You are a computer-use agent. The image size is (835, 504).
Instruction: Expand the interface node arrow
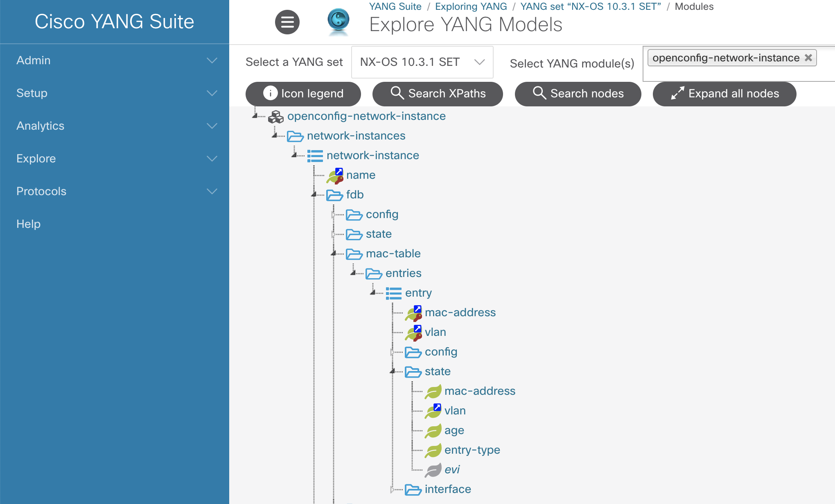393,489
